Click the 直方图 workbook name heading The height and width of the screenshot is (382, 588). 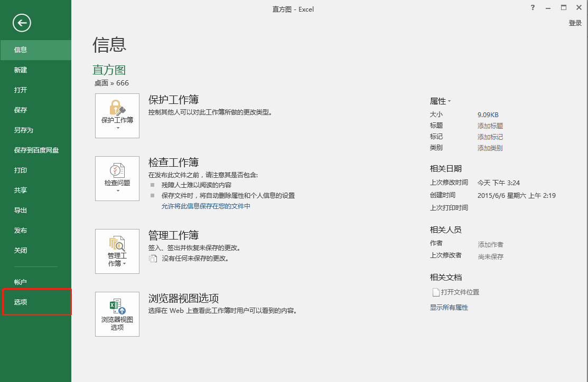(109, 70)
